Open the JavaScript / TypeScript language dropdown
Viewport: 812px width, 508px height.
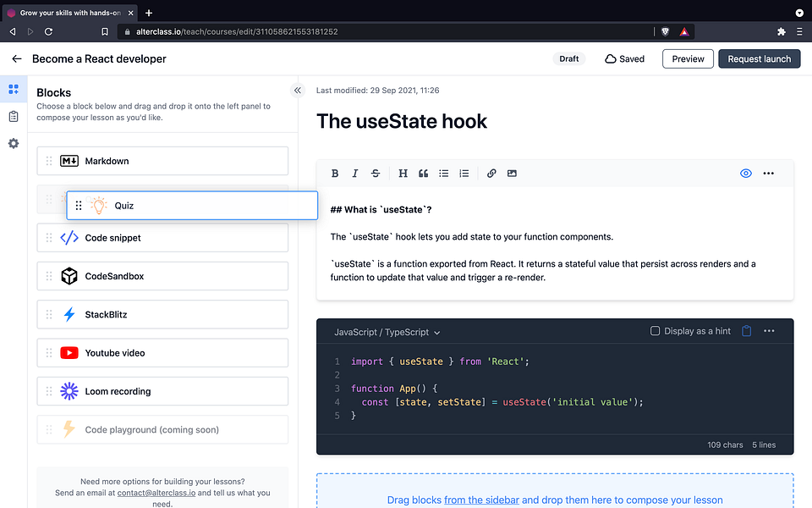tap(387, 332)
